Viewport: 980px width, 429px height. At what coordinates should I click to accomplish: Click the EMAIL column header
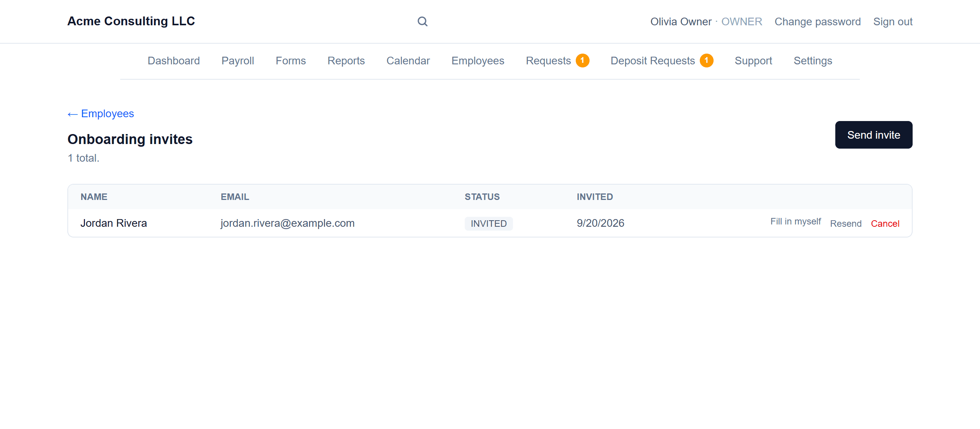[x=235, y=197]
